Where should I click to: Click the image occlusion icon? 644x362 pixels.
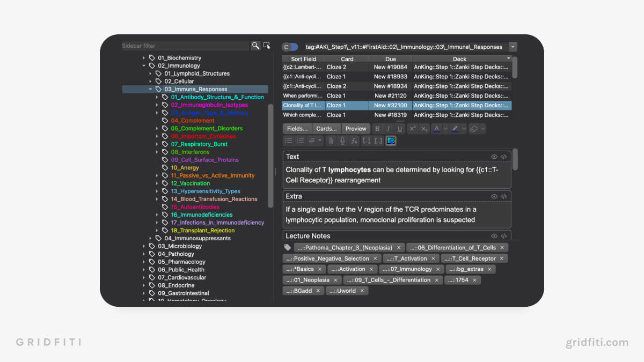point(391,141)
